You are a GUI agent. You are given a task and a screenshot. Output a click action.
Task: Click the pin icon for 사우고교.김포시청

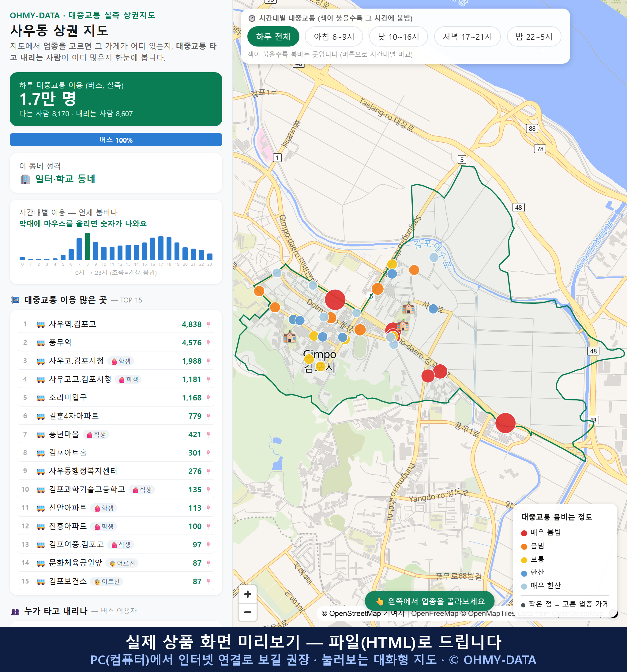208,379
